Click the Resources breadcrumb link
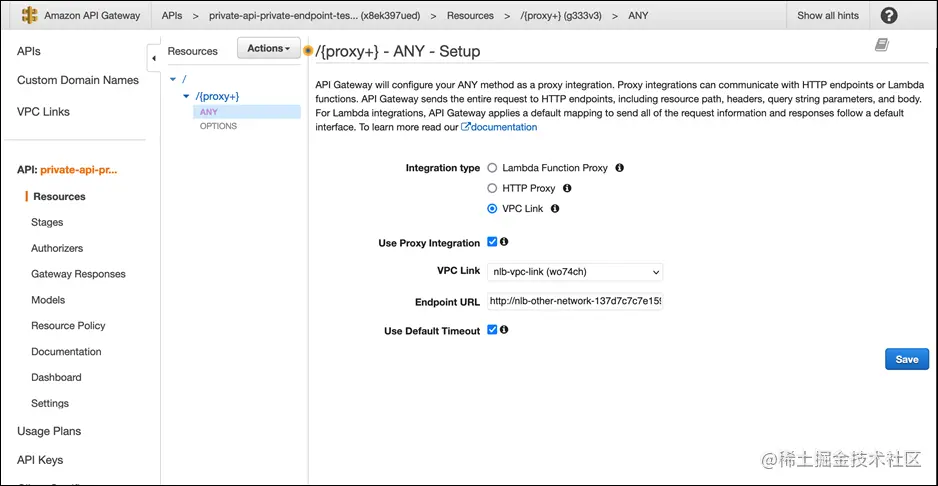 (470, 16)
